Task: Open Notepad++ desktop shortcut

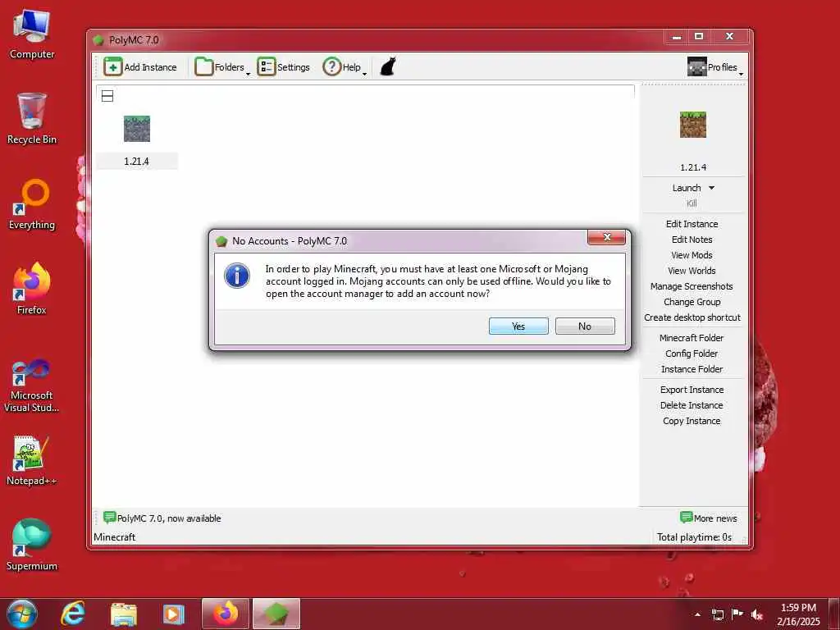Action: [32, 461]
